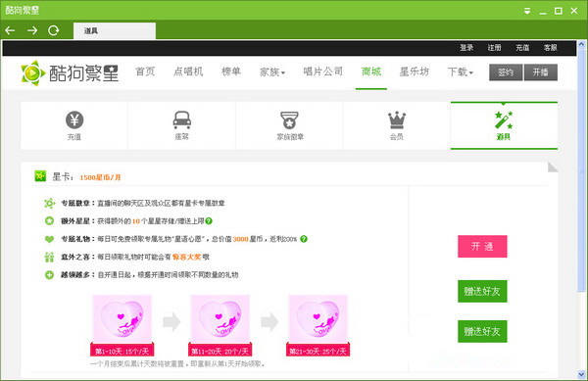The image size is (588, 381).
Task: Go to 首页 in navigation
Action: [x=145, y=71]
